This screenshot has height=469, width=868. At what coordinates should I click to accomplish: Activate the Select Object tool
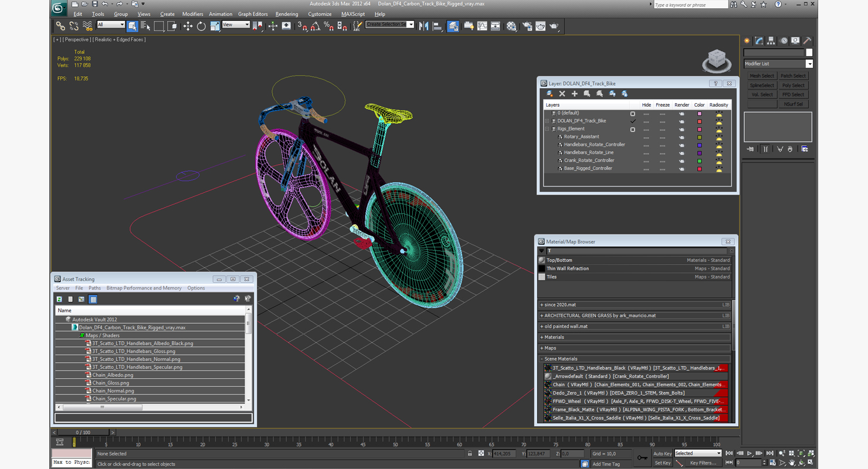(132, 26)
